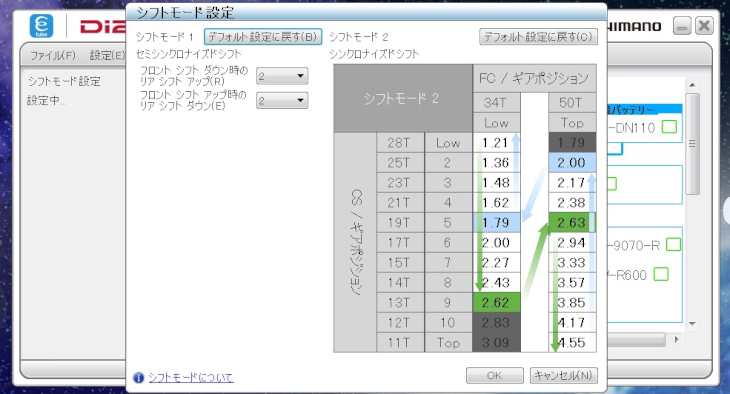Click the 2.27 gear ratio cell
The height and width of the screenshot is (394, 730).
[x=496, y=263]
